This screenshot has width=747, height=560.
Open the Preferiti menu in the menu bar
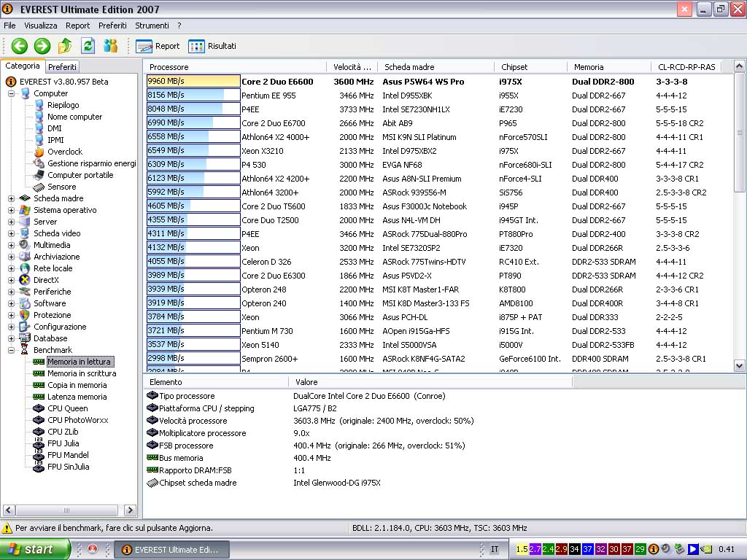pos(112,26)
